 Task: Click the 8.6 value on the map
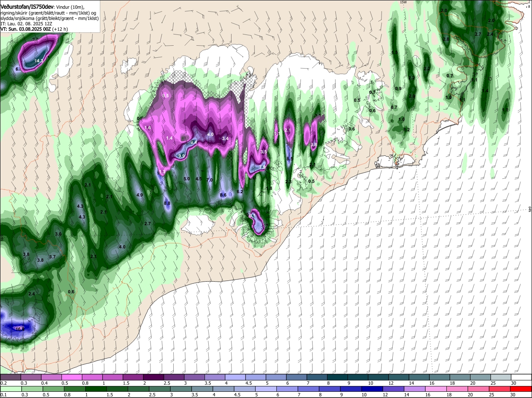(223, 195)
